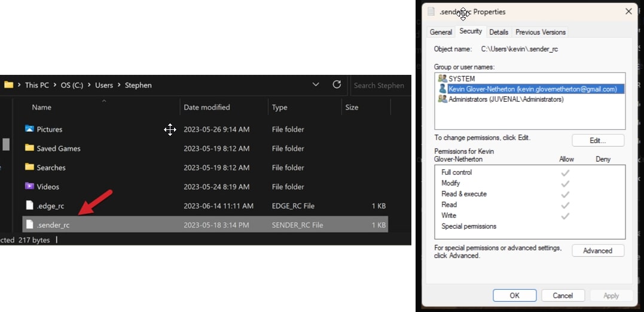Click the Advanced button
The image size is (644, 312).
pos(598,250)
